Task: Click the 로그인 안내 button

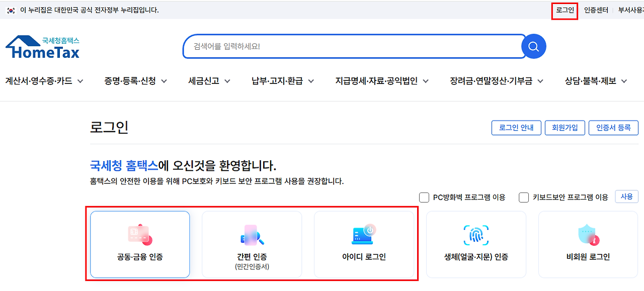Action: (x=516, y=128)
